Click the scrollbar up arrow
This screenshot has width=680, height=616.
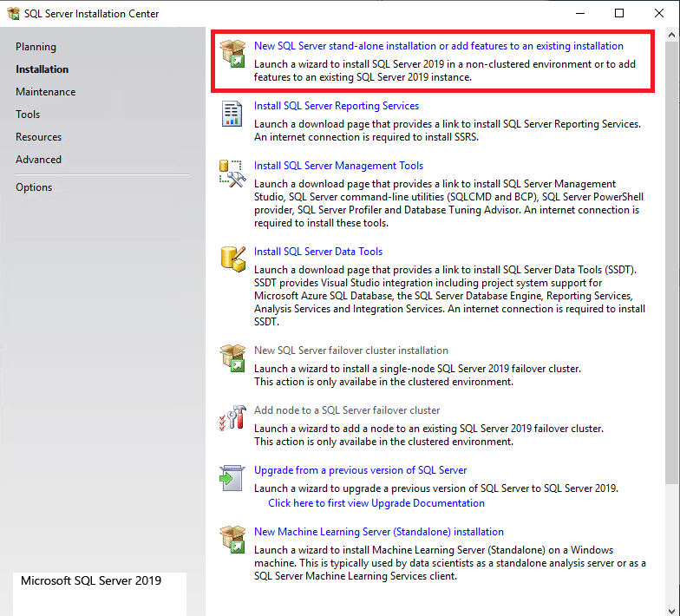tap(671, 35)
